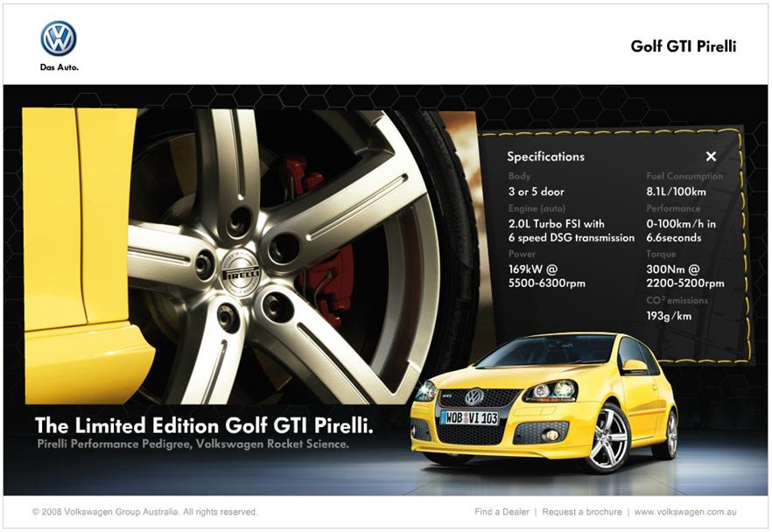Image resolution: width=772 pixels, height=532 pixels.
Task: Click the VW badge on the yellow car's grille
Action: tap(474, 396)
